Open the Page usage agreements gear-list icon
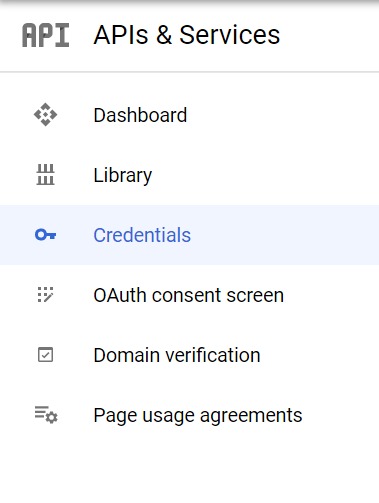379x503 pixels. pyautogui.click(x=46, y=415)
